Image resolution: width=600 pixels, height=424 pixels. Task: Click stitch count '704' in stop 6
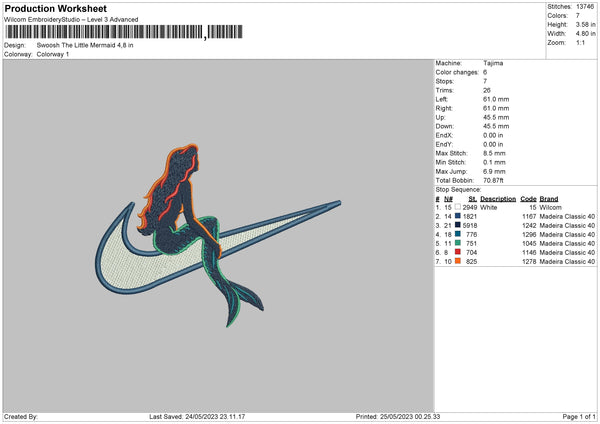click(471, 253)
